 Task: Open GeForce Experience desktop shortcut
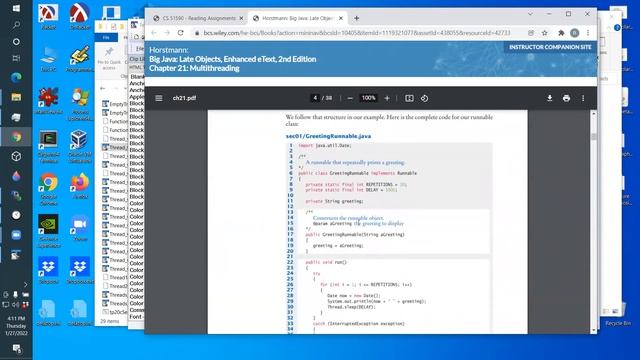[49, 231]
